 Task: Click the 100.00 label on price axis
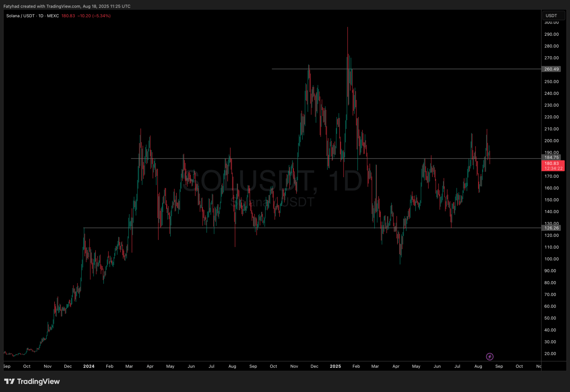pos(551,259)
